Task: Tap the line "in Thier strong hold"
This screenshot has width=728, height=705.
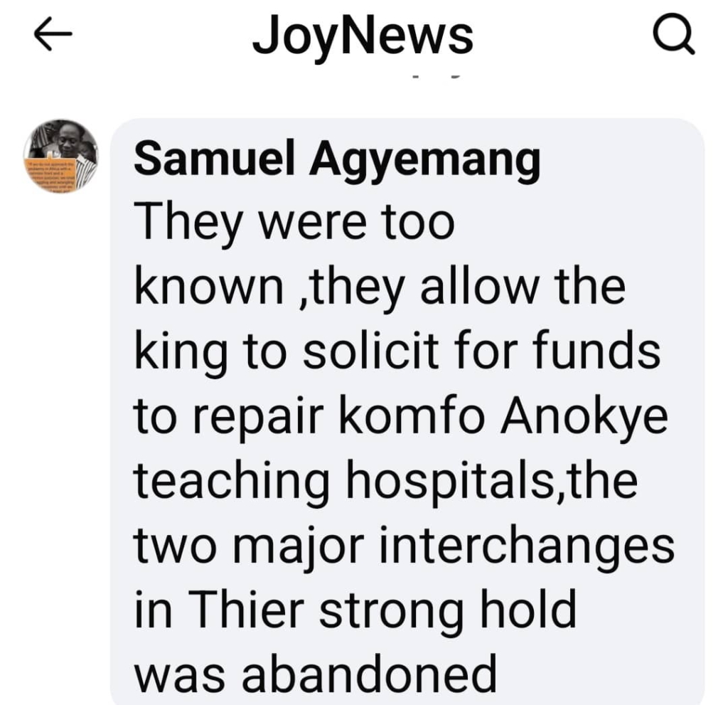Action: click(355, 609)
